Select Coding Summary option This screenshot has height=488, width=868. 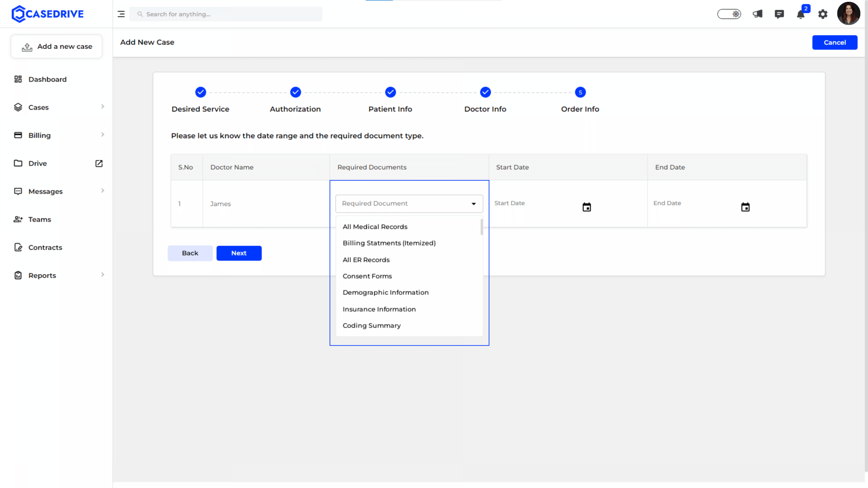(408, 326)
